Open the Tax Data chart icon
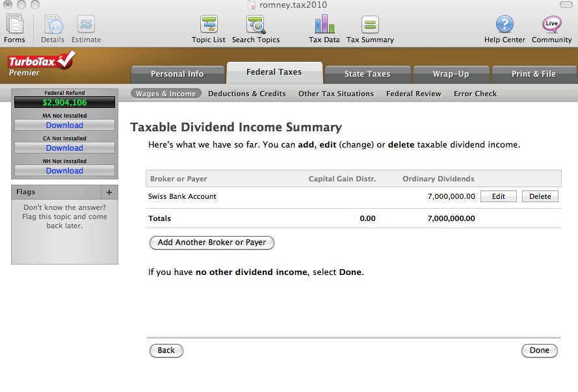Screen dimensions: 578x392 tap(324, 24)
